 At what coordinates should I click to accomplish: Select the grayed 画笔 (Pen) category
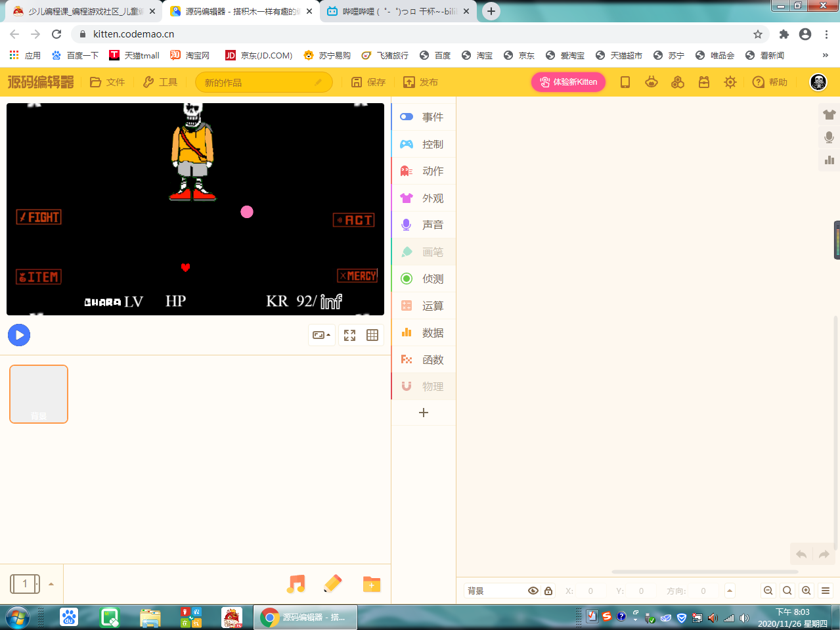(424, 252)
